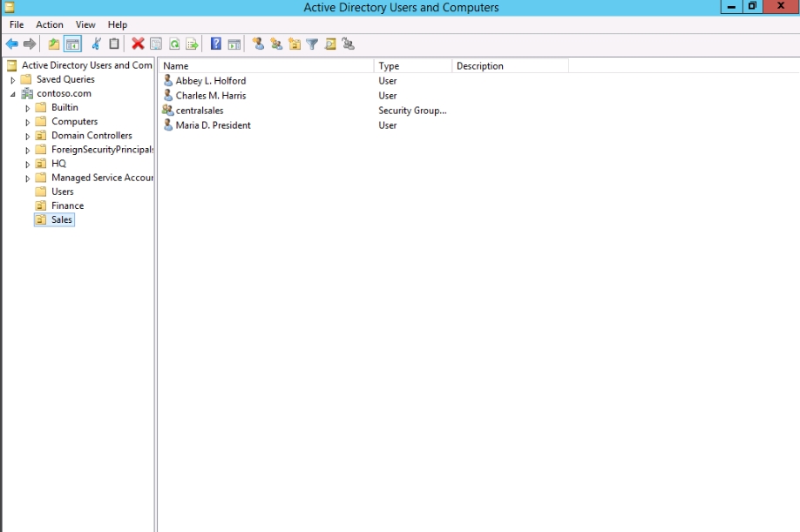Screen dimensions: 800x532
Task: Click the red Delete icon
Action: coord(138,44)
